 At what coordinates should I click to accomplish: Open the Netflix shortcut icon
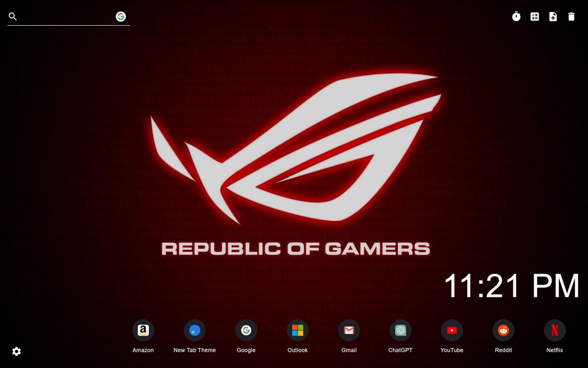click(555, 330)
